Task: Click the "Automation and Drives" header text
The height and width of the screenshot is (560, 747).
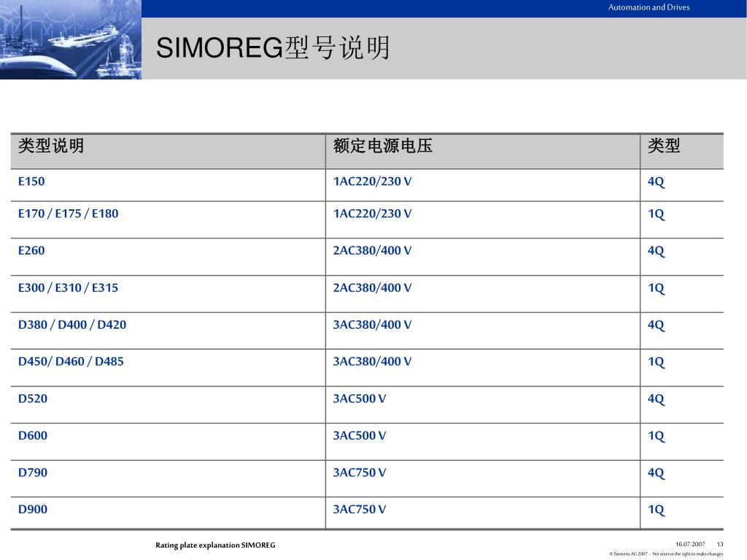Action: [649, 7]
